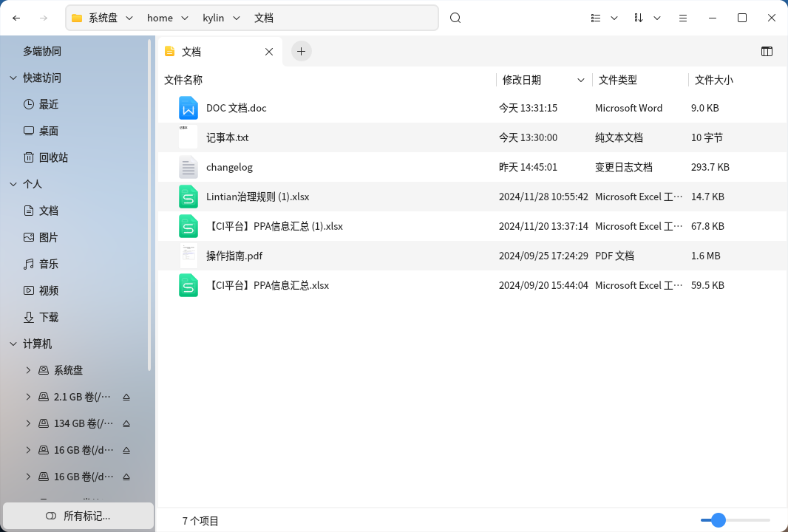The image size is (788, 532).
Task: Open the sort options dropdown arrow
Action: pos(657,18)
